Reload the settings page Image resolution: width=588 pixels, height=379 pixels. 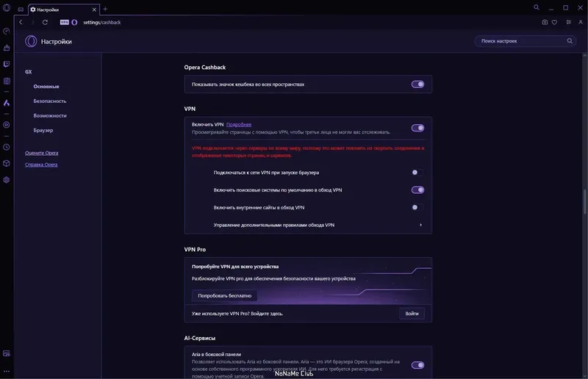(45, 22)
